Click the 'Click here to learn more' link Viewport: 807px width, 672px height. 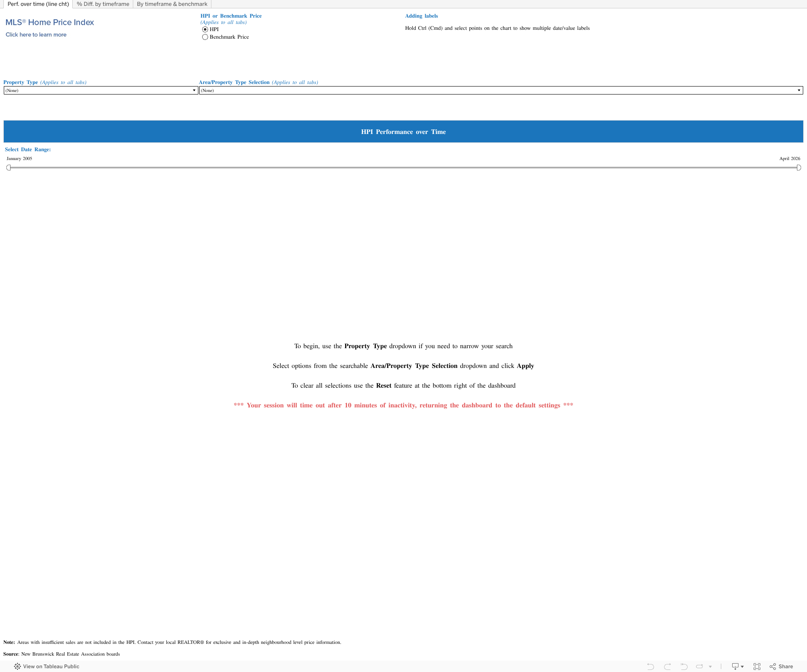[36, 35]
